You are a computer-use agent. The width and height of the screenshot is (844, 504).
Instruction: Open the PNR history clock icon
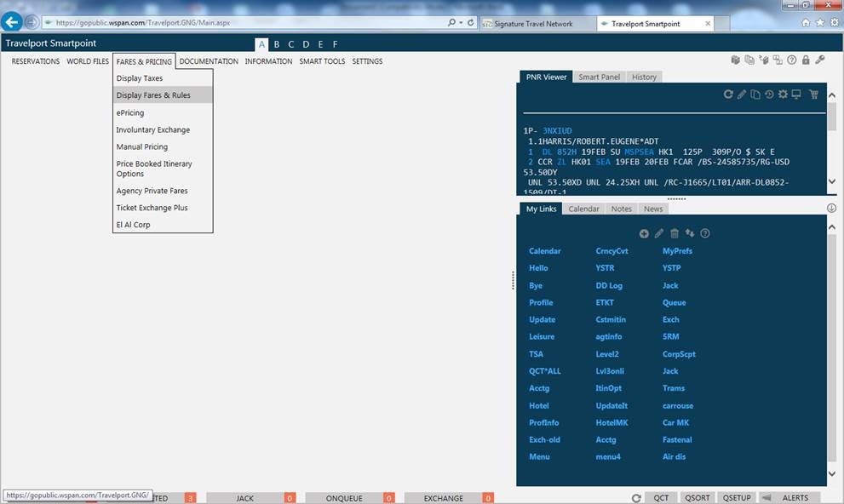coord(769,94)
